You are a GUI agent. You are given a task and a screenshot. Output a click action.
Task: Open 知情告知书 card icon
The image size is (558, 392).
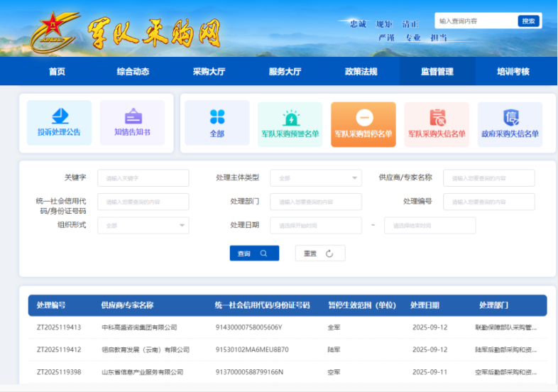(133, 116)
